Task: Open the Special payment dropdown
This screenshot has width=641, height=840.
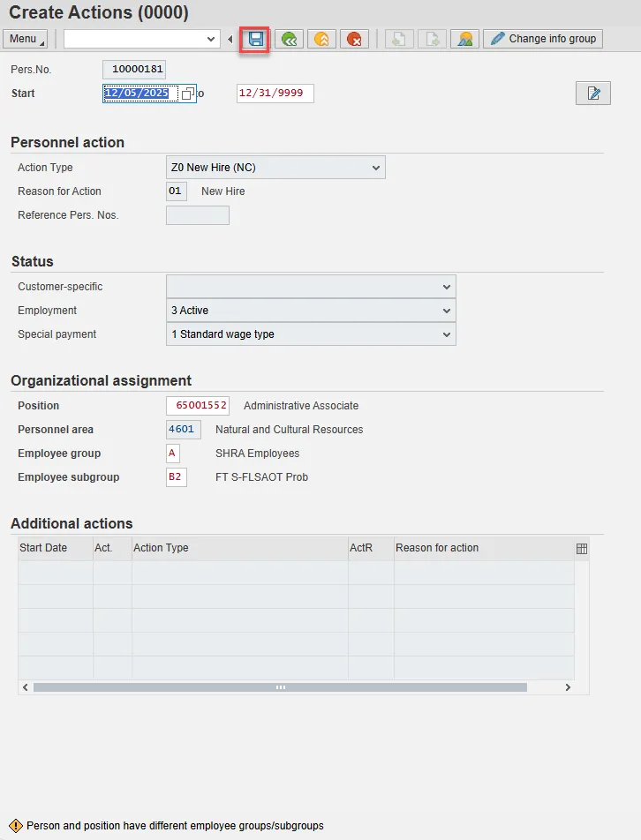Action: click(x=446, y=334)
